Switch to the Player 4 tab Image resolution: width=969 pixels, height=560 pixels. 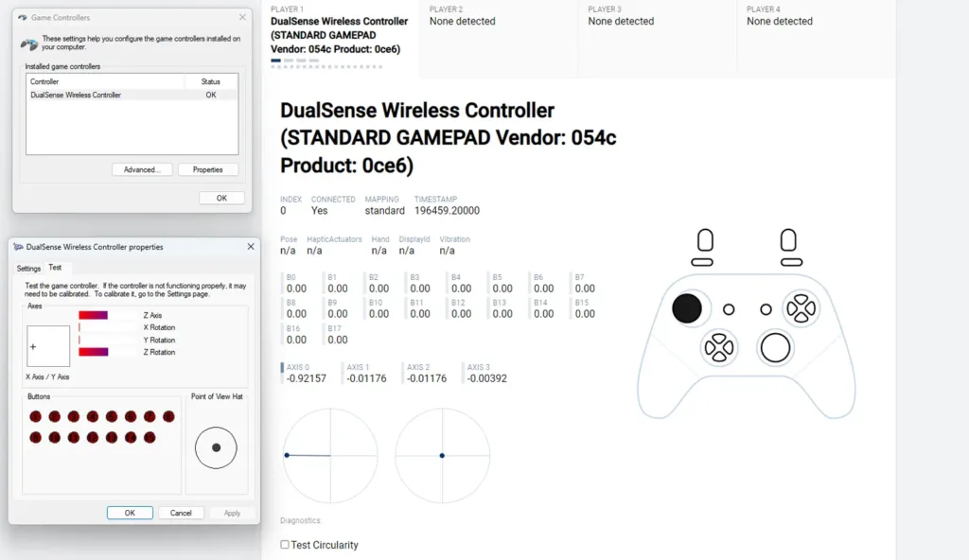[x=816, y=37]
